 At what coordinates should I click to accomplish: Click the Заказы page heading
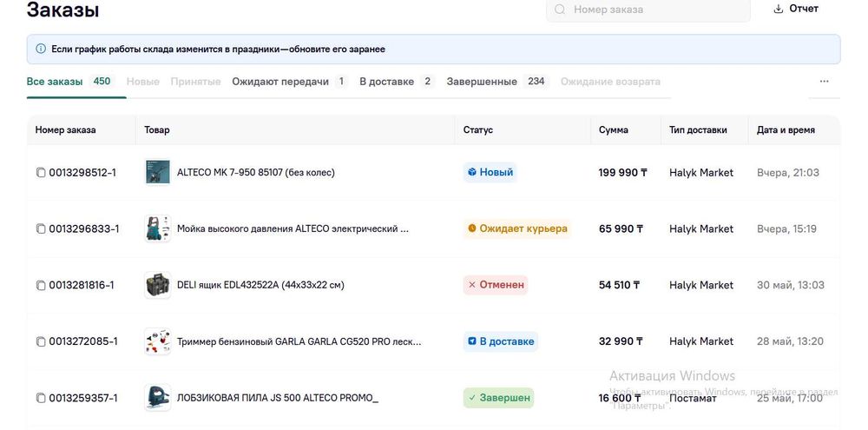pyautogui.click(x=63, y=10)
